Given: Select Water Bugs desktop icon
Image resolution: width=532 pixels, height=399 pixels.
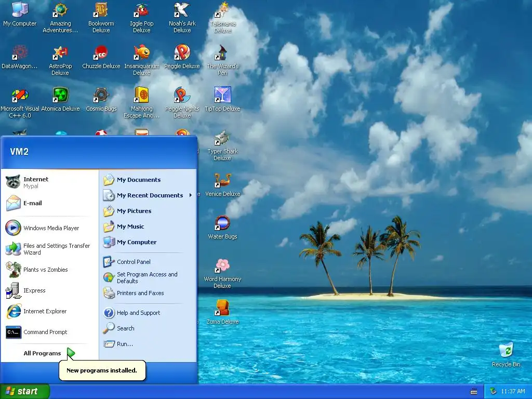Looking at the screenshot, I should coord(222,228).
